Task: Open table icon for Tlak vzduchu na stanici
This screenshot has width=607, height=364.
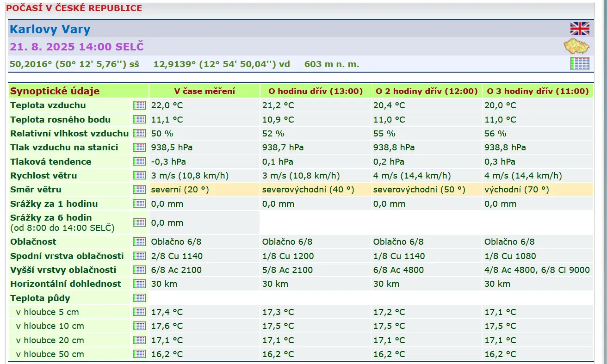Action: click(x=139, y=148)
